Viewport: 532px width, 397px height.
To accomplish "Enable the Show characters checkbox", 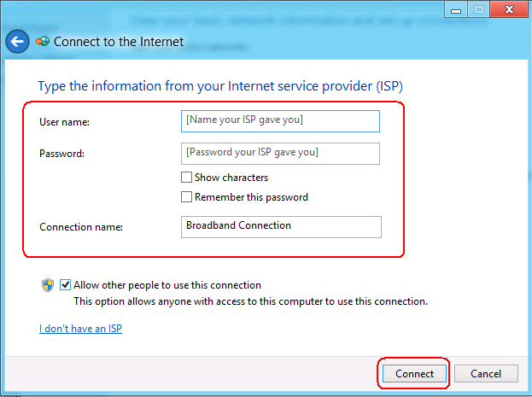I will point(186,177).
